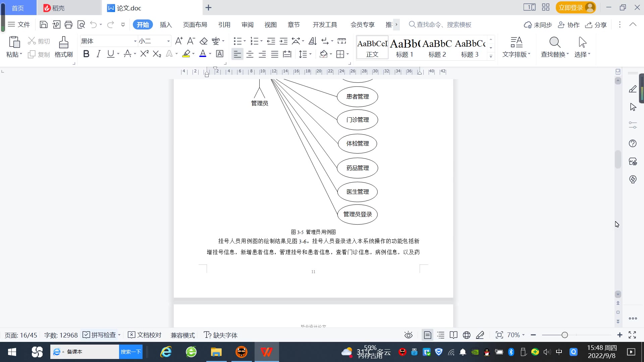Apply 标题 1 heading style
Viewport: 644px width, 362px height.
pos(405,48)
